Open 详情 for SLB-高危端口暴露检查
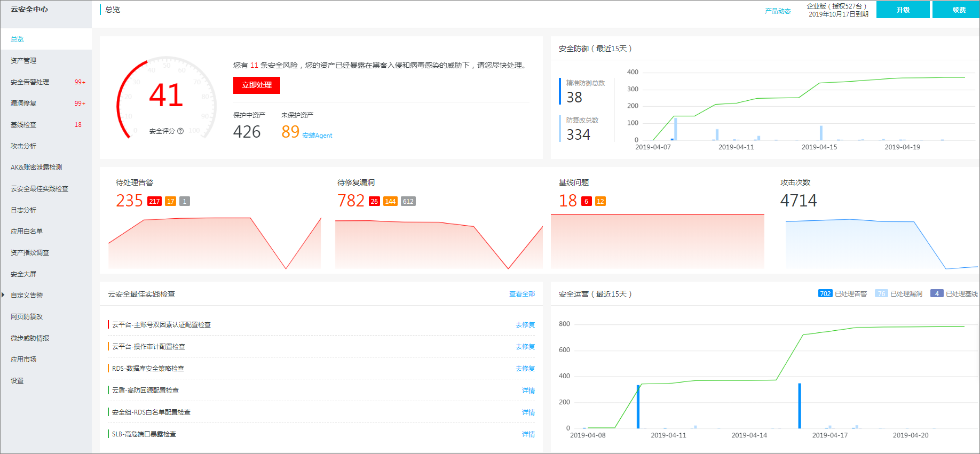Viewport: 980px width, 454px height. tap(528, 434)
